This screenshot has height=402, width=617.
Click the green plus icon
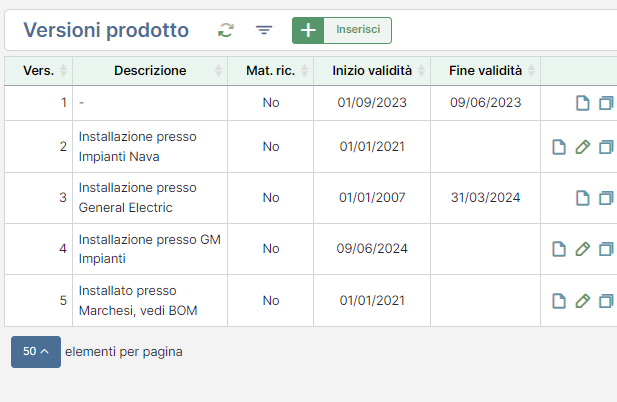[308, 30]
